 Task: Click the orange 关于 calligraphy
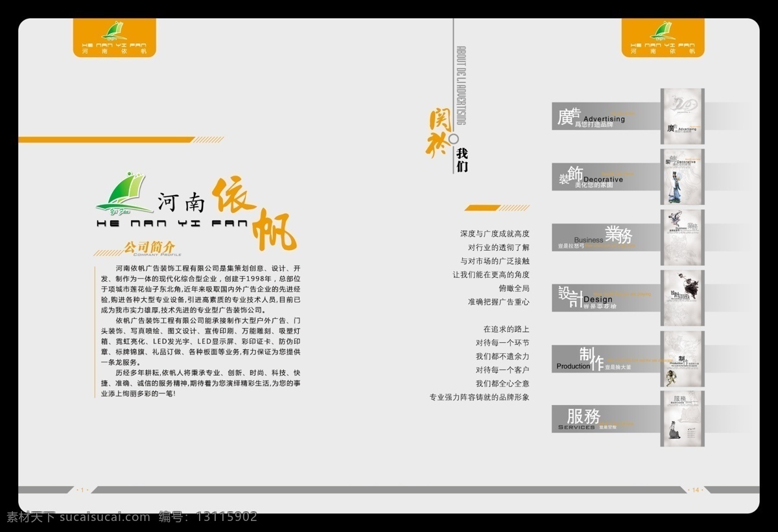[438, 132]
